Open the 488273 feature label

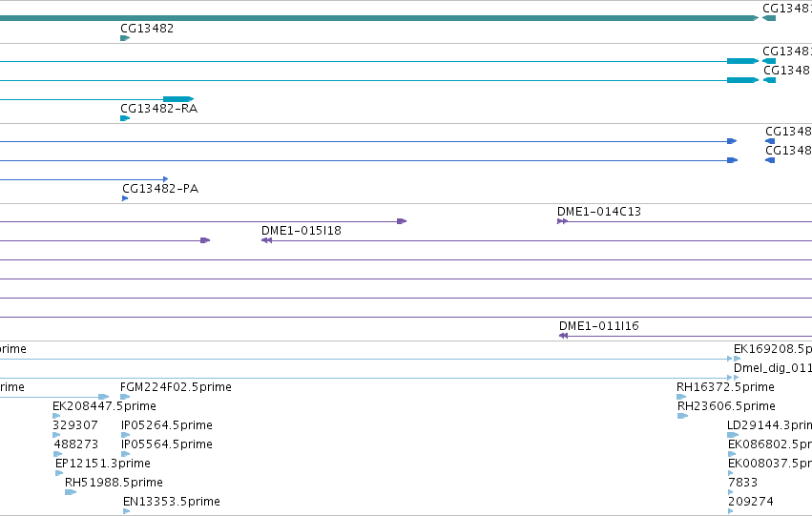coord(75,444)
